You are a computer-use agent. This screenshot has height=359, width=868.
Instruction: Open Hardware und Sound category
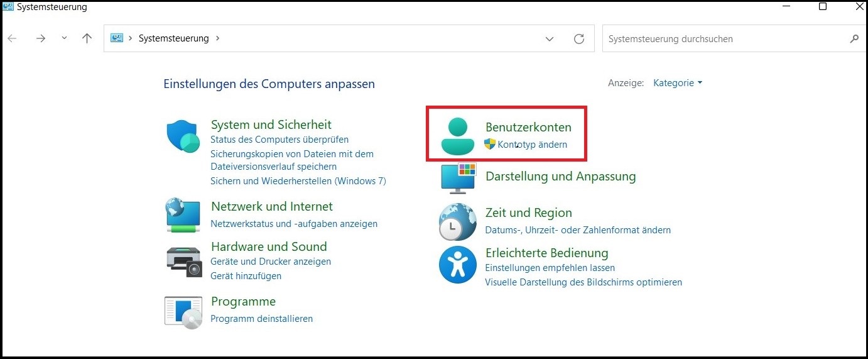click(269, 246)
